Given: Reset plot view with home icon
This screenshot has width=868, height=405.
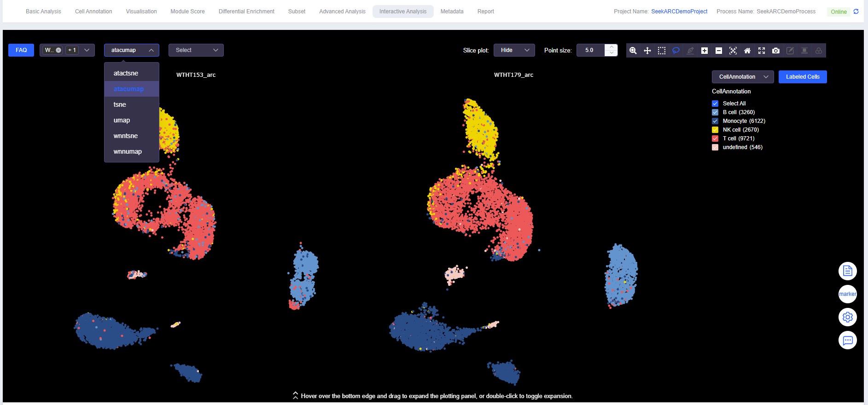Looking at the screenshot, I should [x=747, y=51].
